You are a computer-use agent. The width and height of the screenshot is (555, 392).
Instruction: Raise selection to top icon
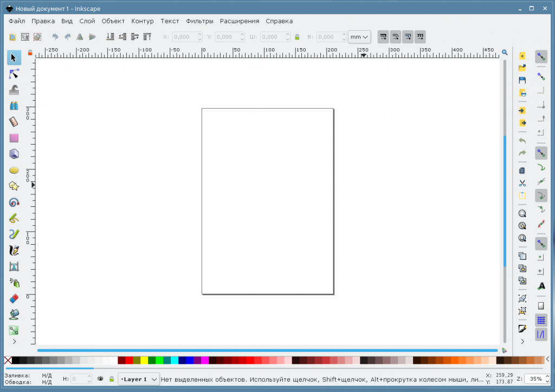(147, 37)
